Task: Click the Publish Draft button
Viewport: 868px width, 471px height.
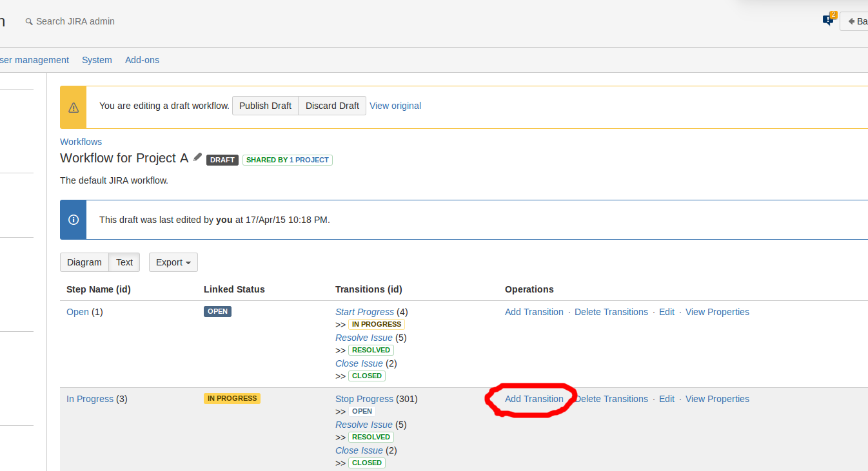Action: coord(265,105)
